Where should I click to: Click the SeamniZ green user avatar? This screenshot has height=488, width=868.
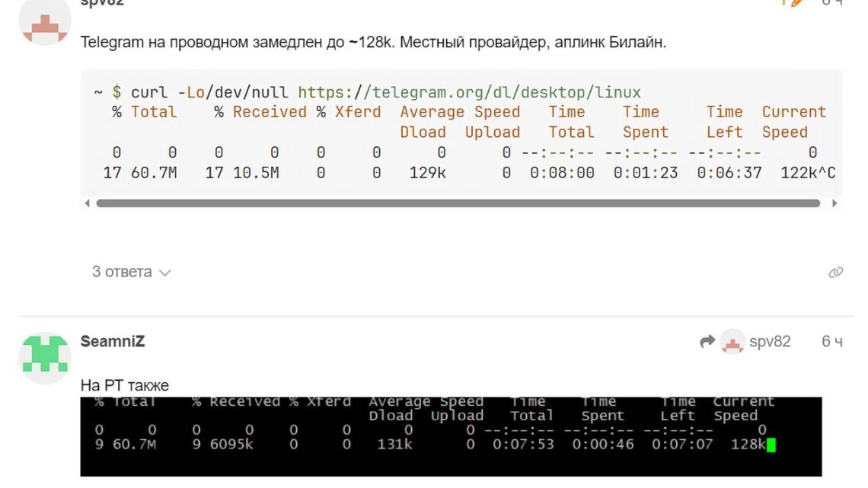pos(45,358)
